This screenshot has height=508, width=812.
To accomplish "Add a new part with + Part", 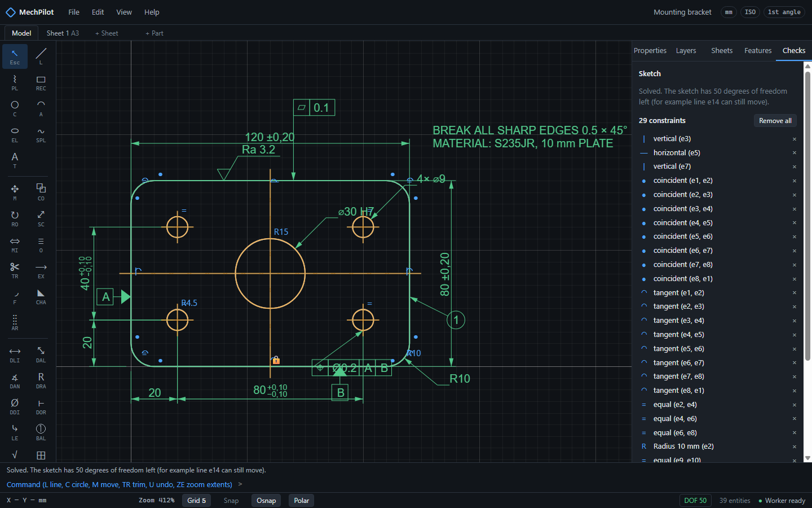I will pos(155,33).
